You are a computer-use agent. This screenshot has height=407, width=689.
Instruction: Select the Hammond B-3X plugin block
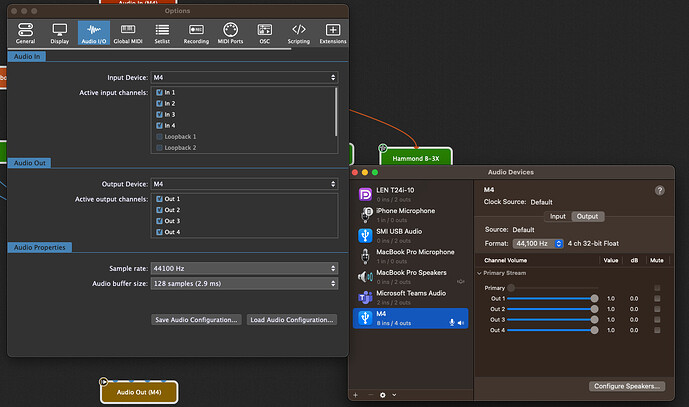pos(416,157)
